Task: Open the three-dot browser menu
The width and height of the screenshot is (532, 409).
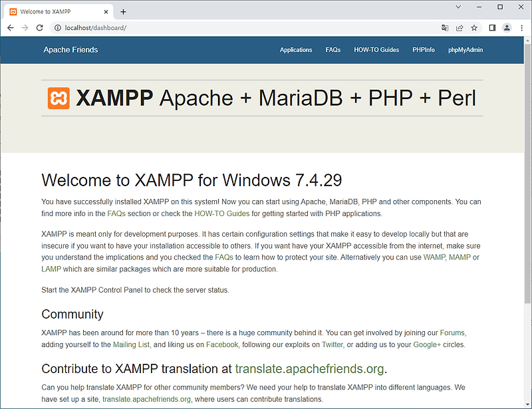Action: click(x=523, y=29)
